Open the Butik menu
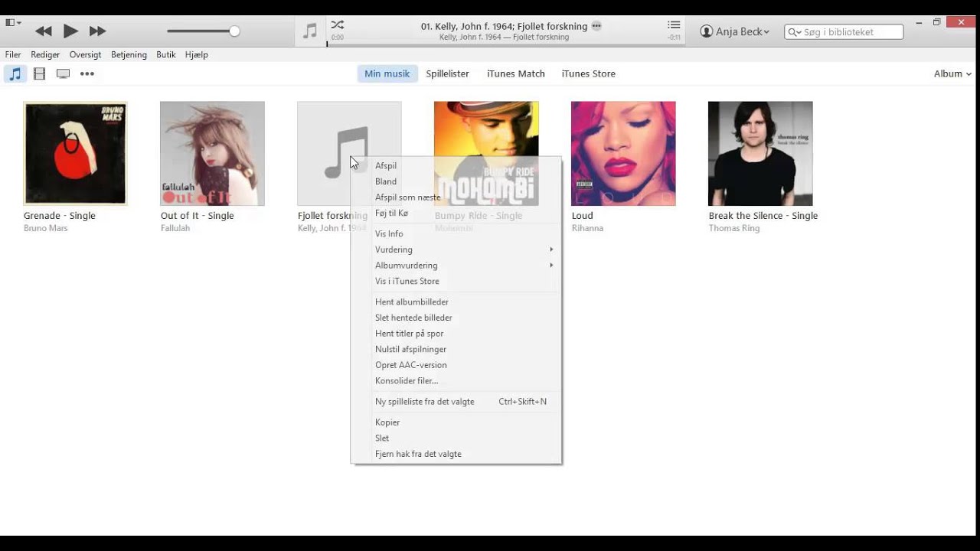The width and height of the screenshot is (980, 551). (166, 55)
